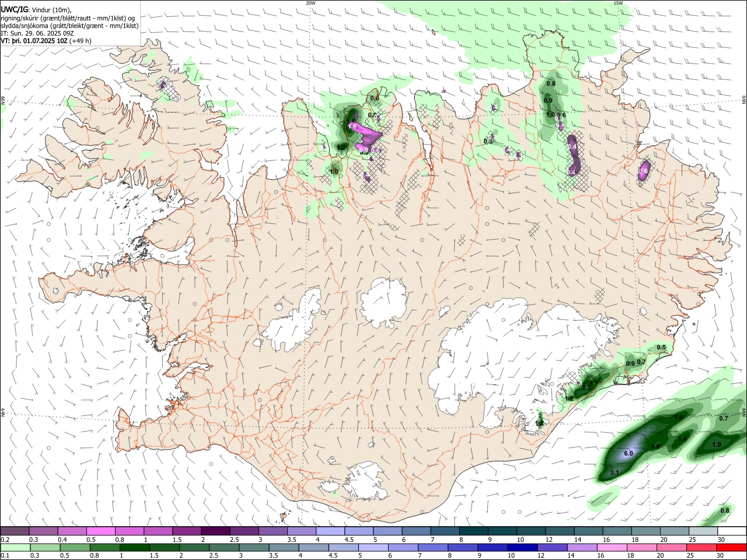Viewport: 747px width, 560px height.
Task: Click the 'UWC/IG' title text
Action: (15, 9)
